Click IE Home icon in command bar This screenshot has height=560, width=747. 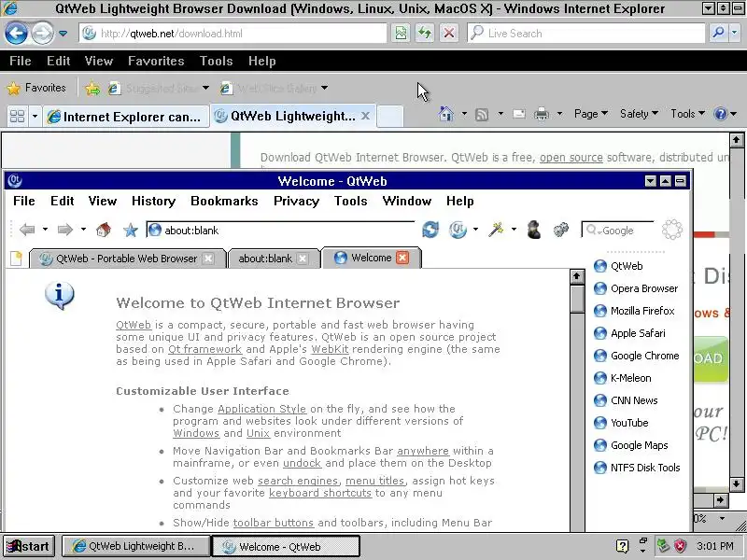(x=446, y=114)
